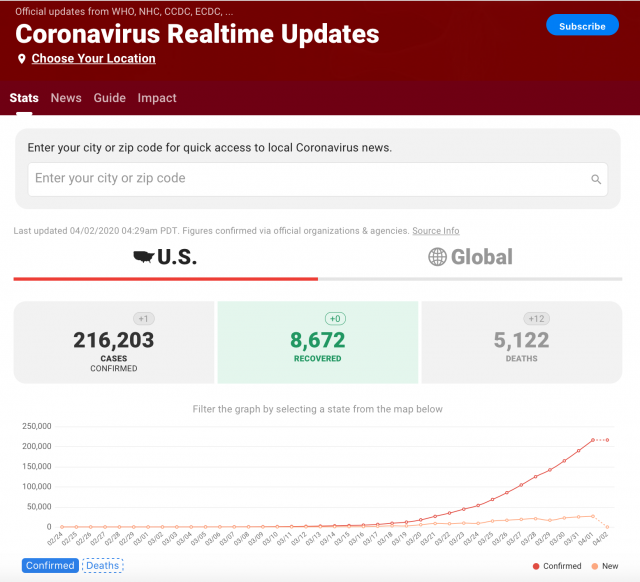Select the deaths count card

pyautogui.click(x=521, y=343)
